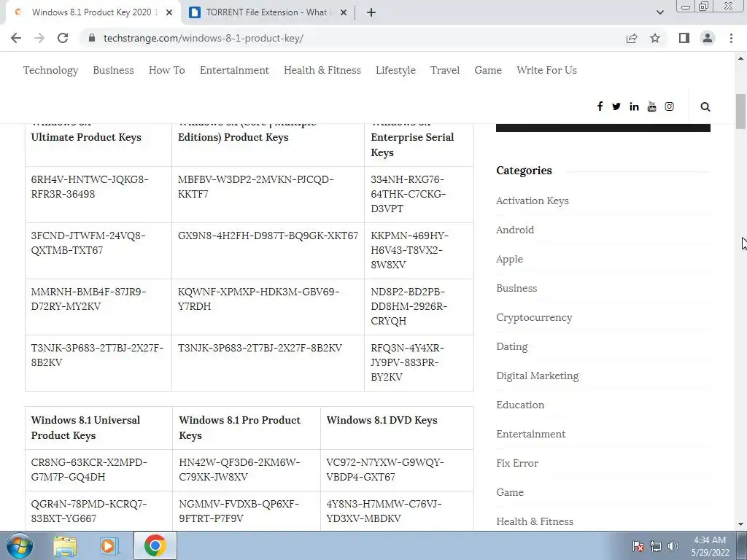Open the Lifestyle menu
Viewport: 747px width, 560px height.
(x=395, y=70)
